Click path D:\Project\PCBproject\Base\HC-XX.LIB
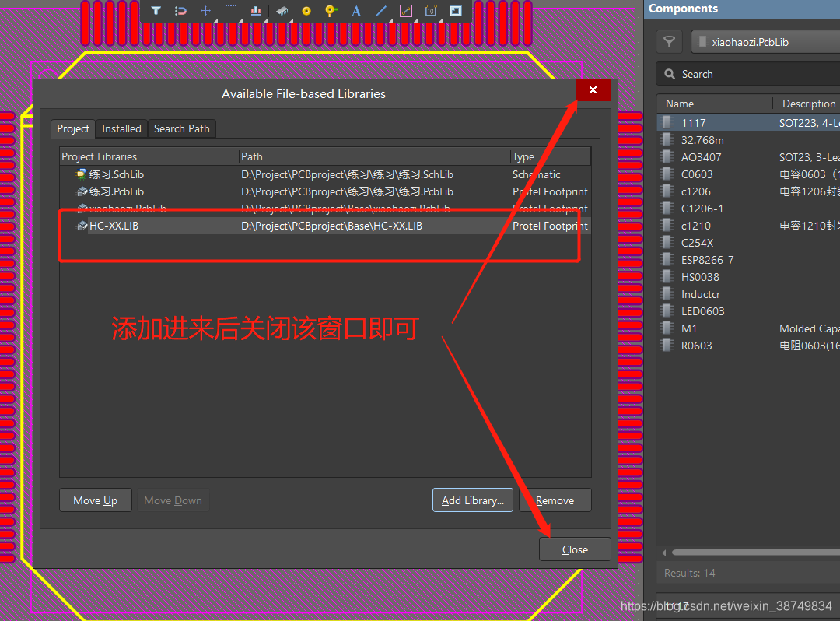840x621 pixels. (331, 226)
